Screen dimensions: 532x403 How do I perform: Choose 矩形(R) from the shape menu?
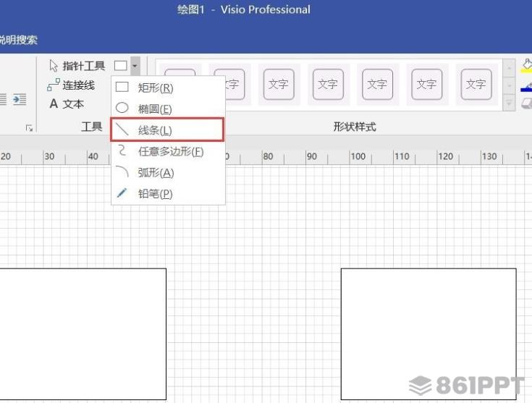tap(168, 88)
